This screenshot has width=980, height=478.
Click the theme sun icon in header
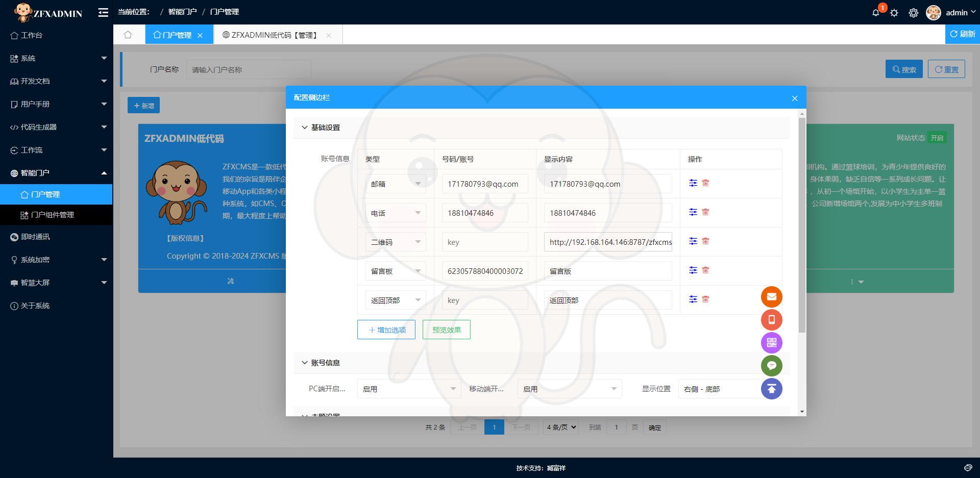[894, 13]
